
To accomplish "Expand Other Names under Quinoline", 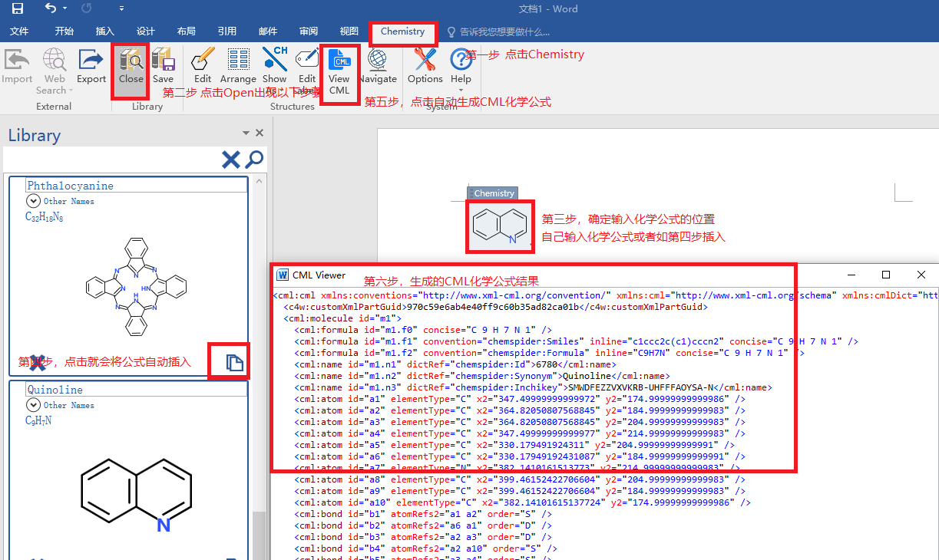I will pyautogui.click(x=33, y=404).
